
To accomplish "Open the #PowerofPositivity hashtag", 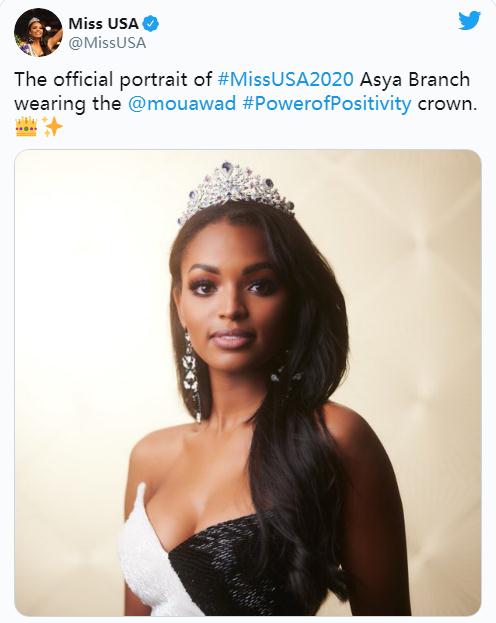I will pos(327,104).
